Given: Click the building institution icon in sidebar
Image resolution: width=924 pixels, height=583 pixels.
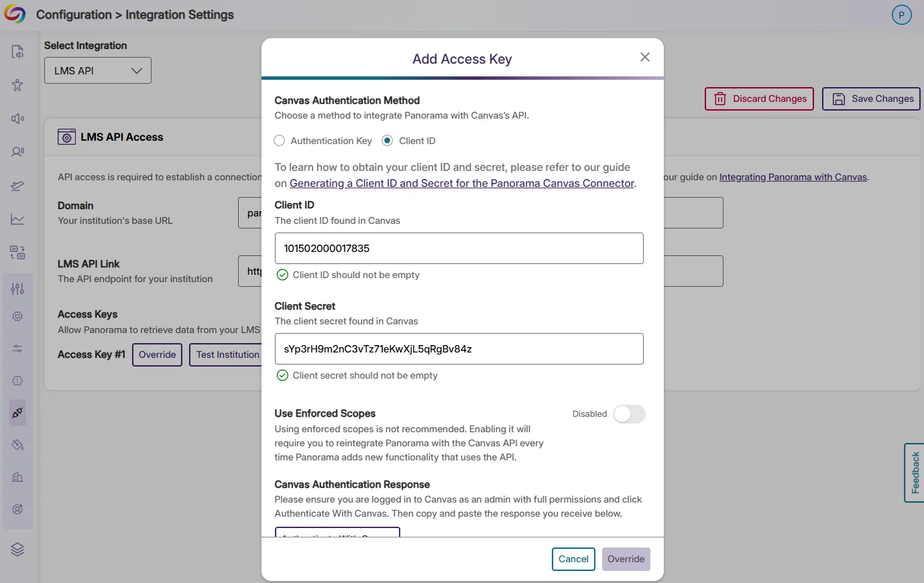Looking at the screenshot, I should tap(17, 477).
